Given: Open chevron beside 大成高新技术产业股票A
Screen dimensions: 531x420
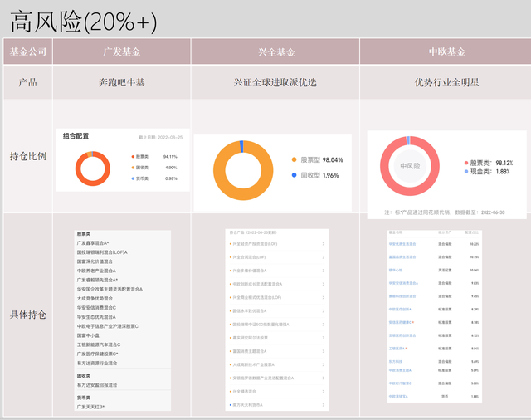Looking at the screenshot, I should click(x=324, y=364).
